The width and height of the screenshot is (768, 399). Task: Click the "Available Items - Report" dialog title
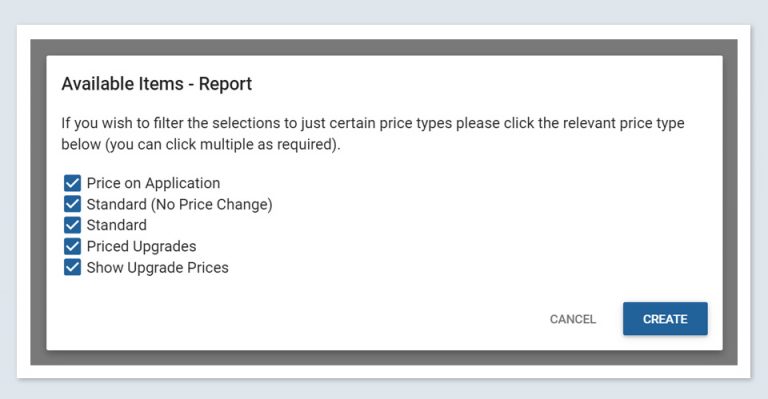pos(157,84)
